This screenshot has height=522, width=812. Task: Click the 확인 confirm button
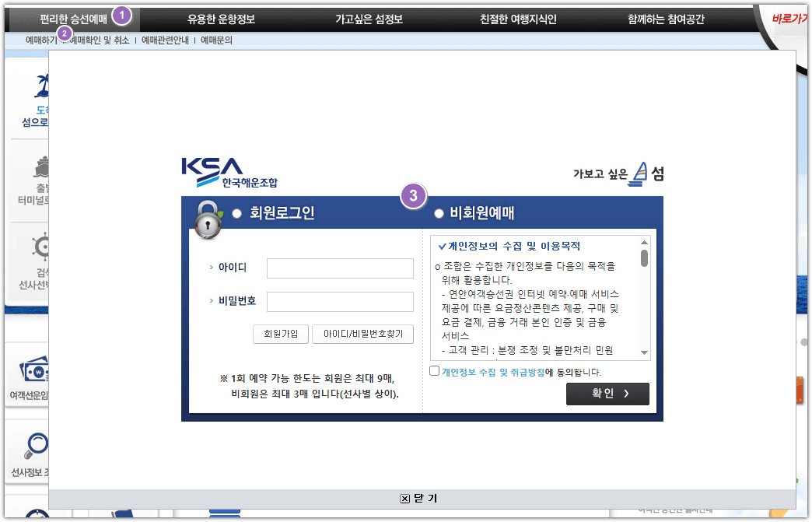click(x=607, y=394)
